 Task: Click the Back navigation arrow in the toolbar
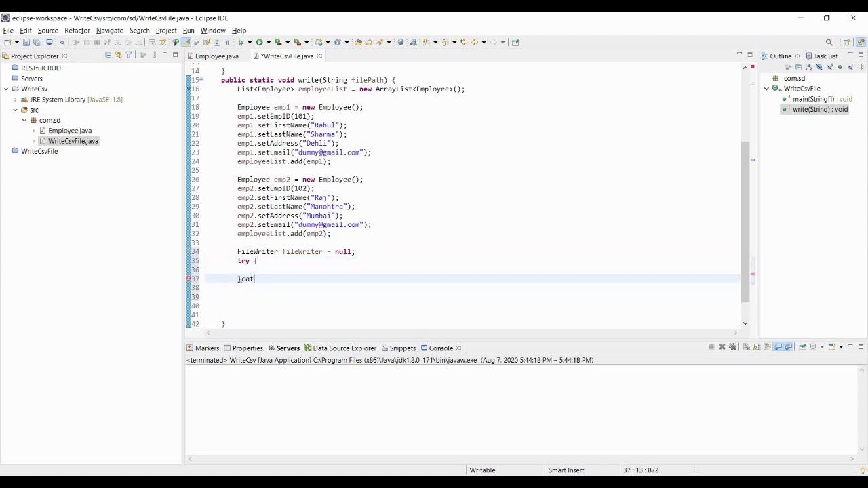475,42
